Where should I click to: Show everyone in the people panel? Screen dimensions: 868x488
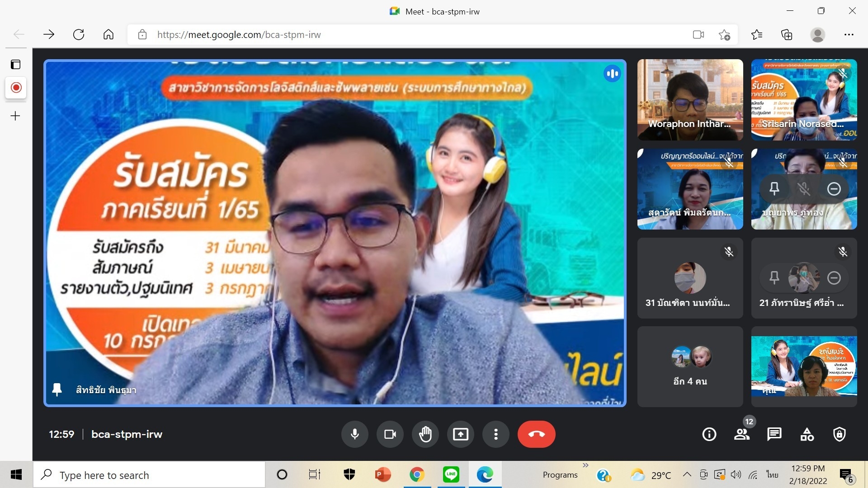[741, 434]
